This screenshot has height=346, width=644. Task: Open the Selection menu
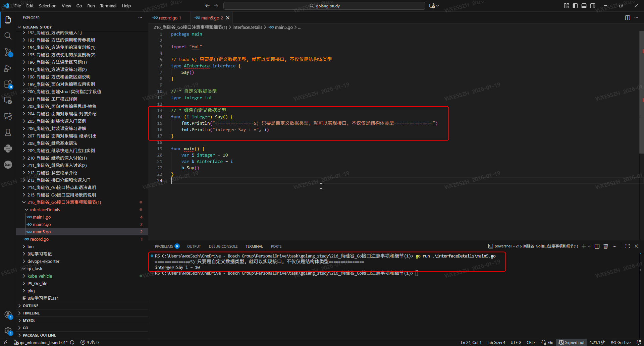[48, 6]
